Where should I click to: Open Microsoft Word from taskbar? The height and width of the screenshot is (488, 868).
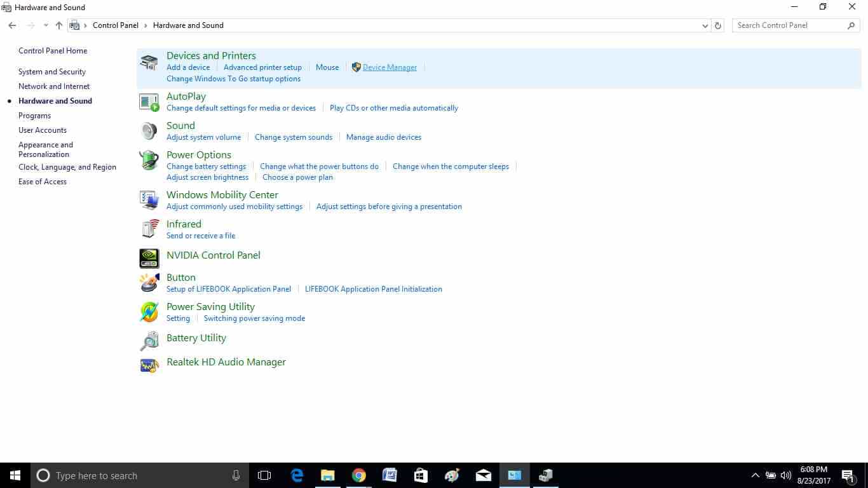(390, 475)
